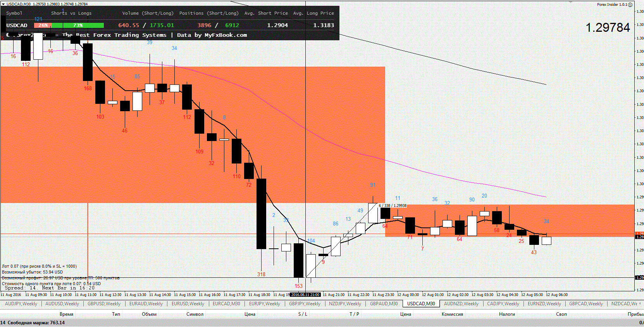644x327 pixels.
Task: Click the red 26% shorts bar
Action: tap(43, 25)
